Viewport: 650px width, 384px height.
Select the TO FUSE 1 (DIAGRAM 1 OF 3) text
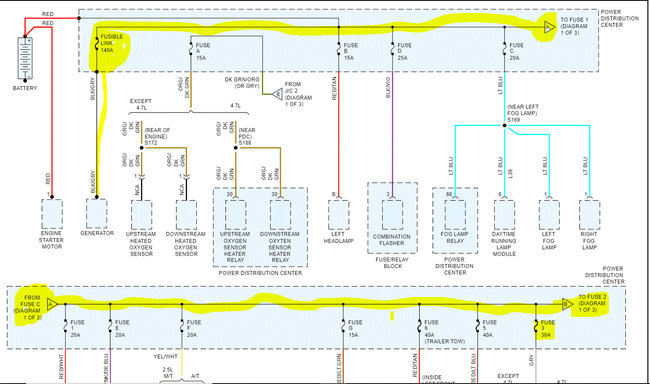tap(574, 26)
